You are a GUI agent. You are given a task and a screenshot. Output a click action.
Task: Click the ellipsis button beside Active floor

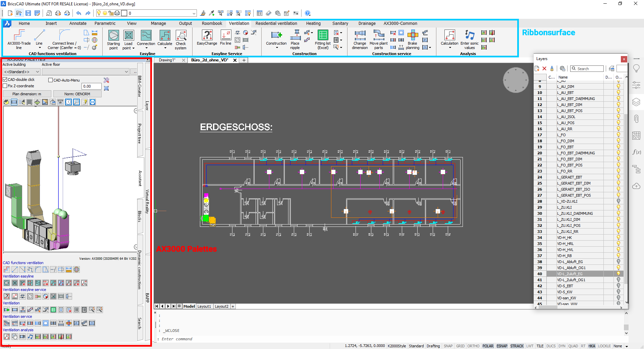(x=134, y=72)
